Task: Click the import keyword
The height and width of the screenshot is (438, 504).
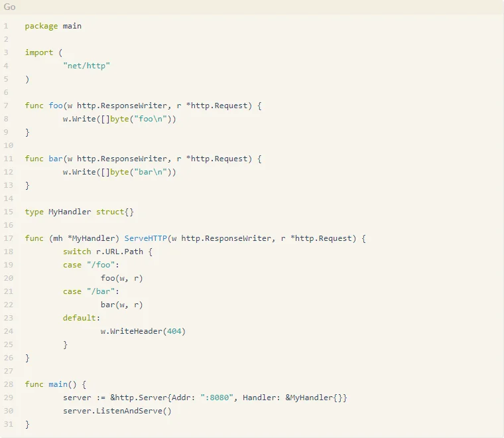Action: 39,52
